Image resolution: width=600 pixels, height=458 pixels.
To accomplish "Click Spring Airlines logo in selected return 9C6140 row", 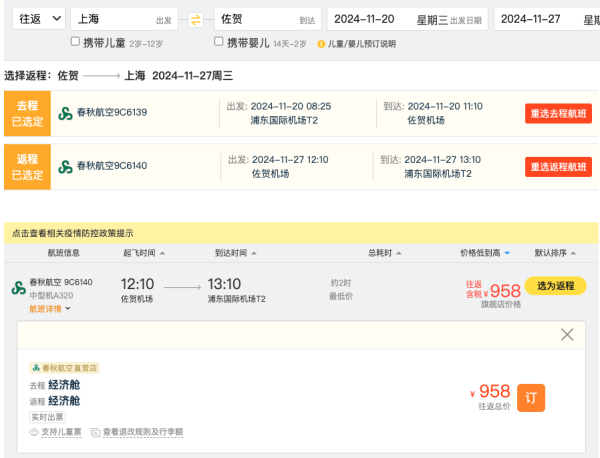I will click(x=65, y=167).
